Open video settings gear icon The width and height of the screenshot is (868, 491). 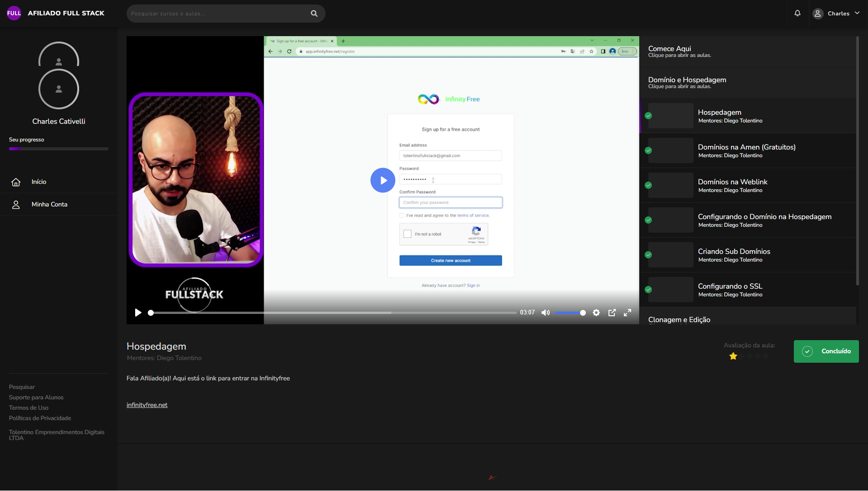point(596,313)
